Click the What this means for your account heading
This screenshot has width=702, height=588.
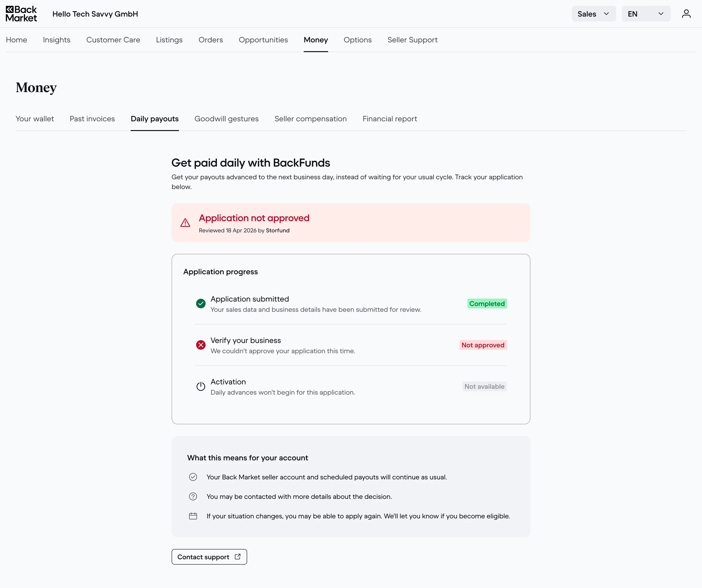tap(248, 458)
